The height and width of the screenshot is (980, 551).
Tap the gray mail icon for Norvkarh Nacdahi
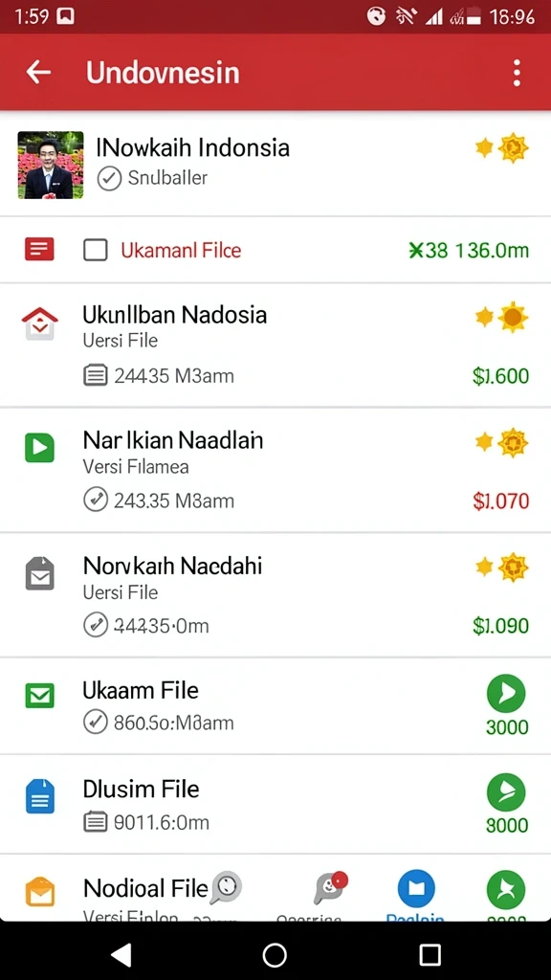pyautogui.click(x=39, y=574)
